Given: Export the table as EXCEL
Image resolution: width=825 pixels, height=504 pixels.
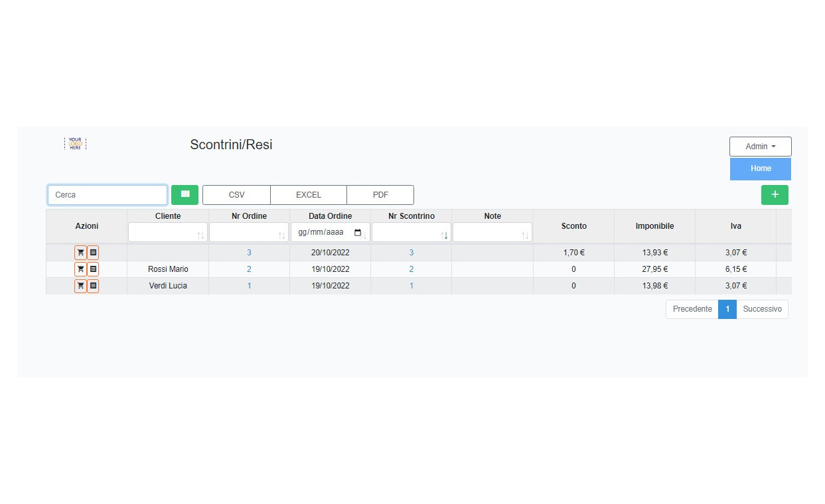Looking at the screenshot, I should pos(309,195).
